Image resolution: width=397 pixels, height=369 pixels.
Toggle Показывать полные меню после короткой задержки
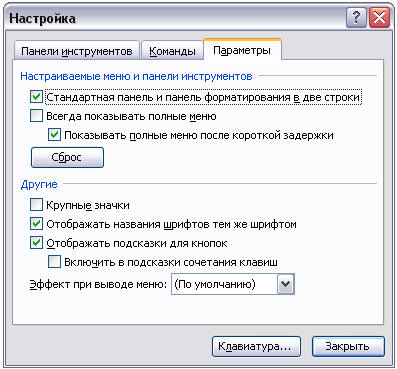coord(54,135)
